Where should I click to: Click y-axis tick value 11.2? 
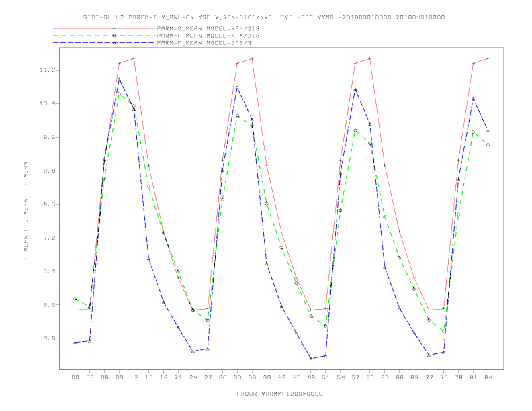point(47,71)
